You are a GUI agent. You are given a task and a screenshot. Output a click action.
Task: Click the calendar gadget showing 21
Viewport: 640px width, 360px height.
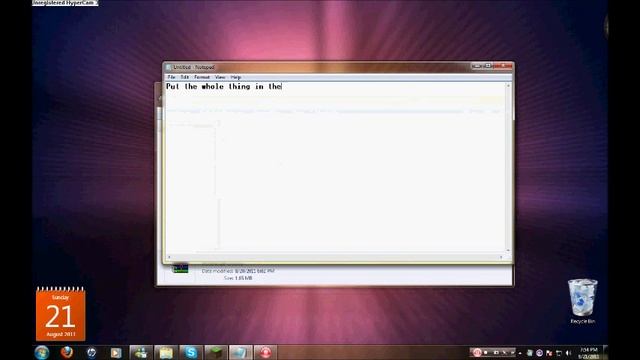click(60, 314)
